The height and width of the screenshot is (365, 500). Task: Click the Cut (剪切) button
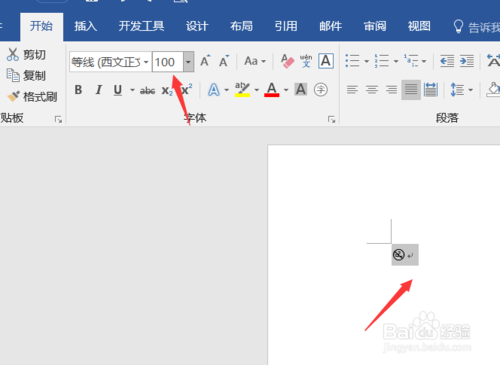[26, 54]
